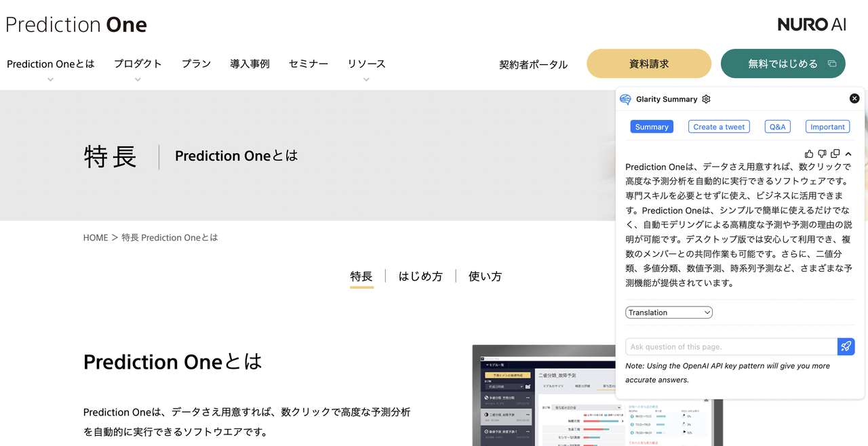This screenshot has height=446, width=868.
Task: Click the 無料ではじめる button
Action: click(x=783, y=64)
